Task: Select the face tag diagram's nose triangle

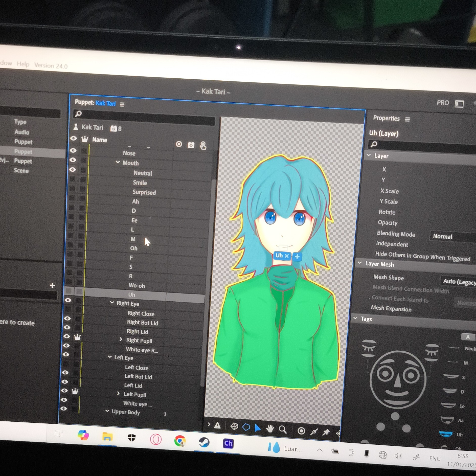Action: click(x=398, y=381)
